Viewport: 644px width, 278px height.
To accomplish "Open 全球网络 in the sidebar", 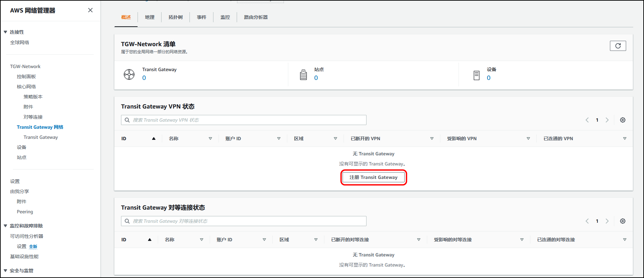I will pyautogui.click(x=20, y=42).
